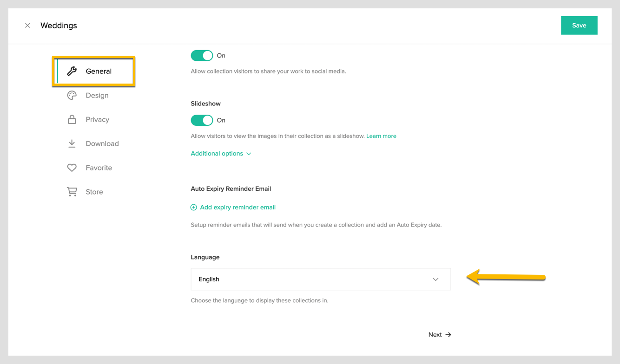Disable the social media sharing toggle
Viewport: 620px width, 364px height.
click(202, 55)
